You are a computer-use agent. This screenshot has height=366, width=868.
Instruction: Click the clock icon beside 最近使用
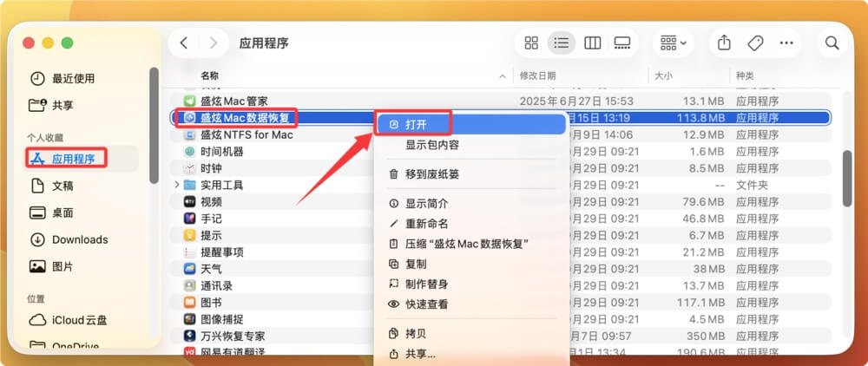coord(37,79)
